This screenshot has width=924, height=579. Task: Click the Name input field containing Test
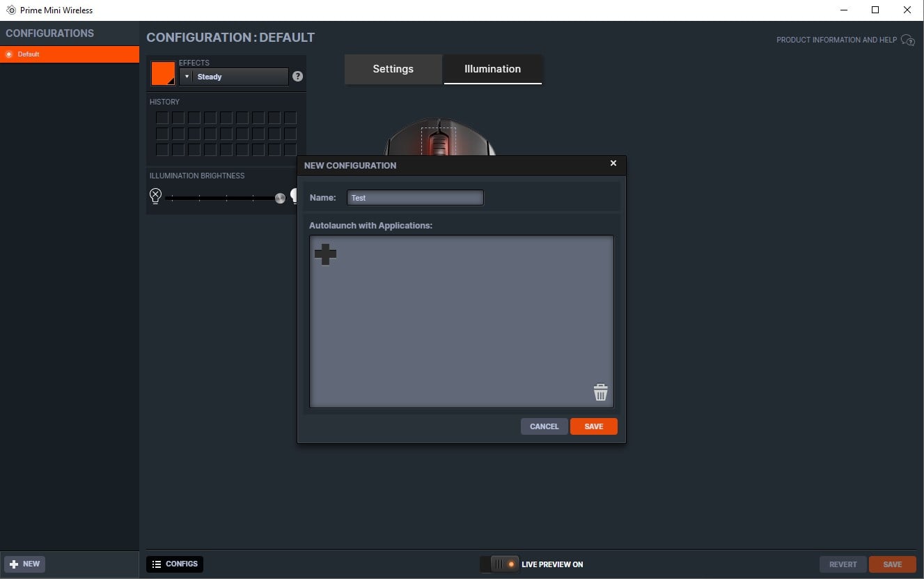pyautogui.click(x=415, y=198)
